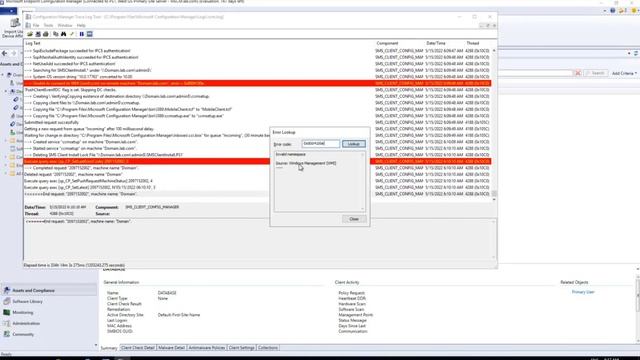Screen dimensions: 640x360
Task: Click the Search button in the console
Action: click(x=596, y=73)
